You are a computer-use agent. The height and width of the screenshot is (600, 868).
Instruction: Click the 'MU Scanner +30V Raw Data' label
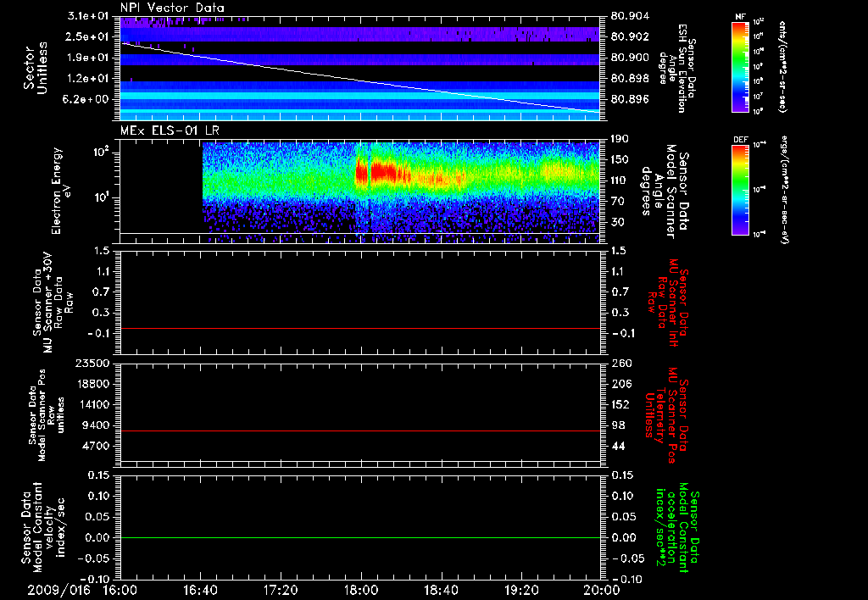[x=53, y=303]
